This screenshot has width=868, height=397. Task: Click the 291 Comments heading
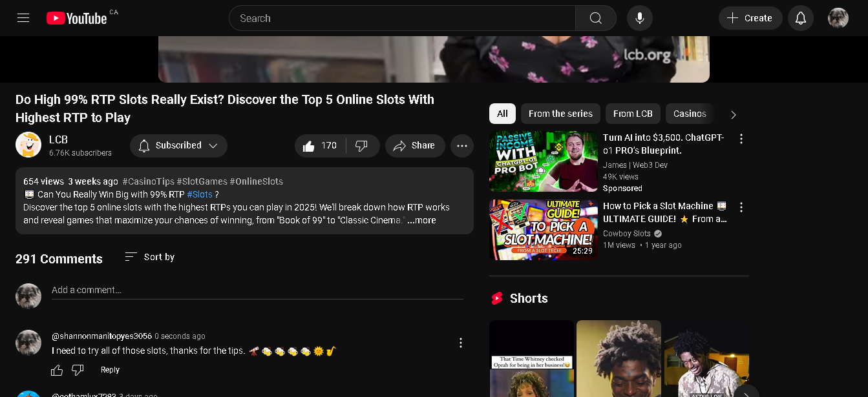[59, 259]
